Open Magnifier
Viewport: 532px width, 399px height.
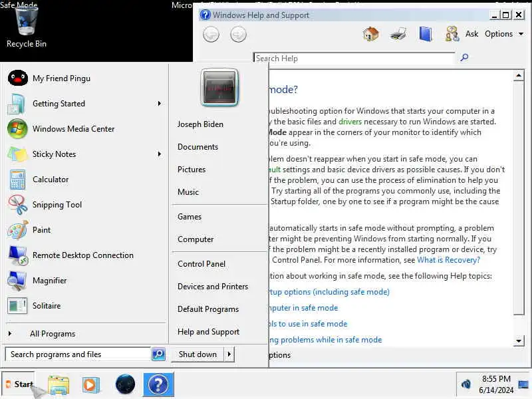pyautogui.click(x=85, y=281)
